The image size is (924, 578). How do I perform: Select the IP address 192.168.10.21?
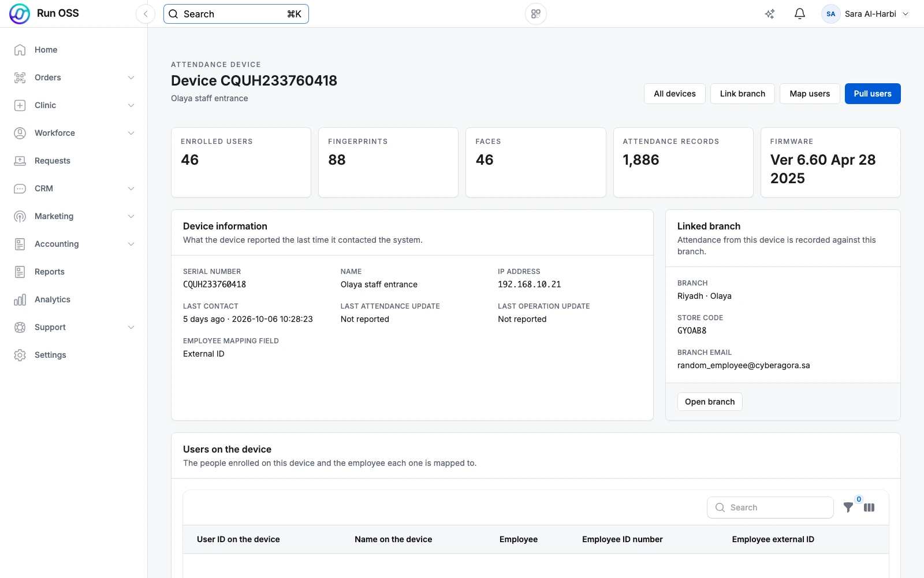click(530, 284)
